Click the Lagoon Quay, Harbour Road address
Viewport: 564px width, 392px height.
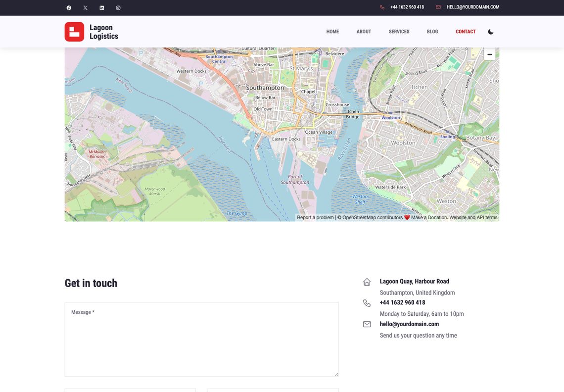tap(415, 281)
